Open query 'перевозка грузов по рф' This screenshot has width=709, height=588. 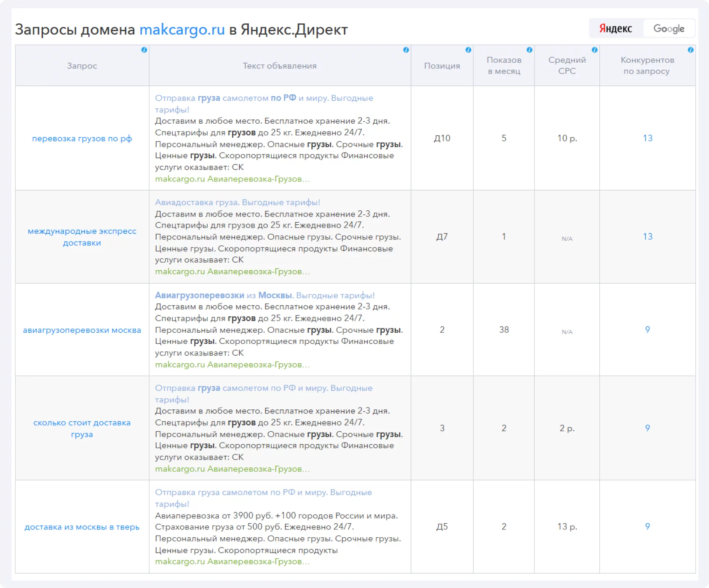click(82, 139)
